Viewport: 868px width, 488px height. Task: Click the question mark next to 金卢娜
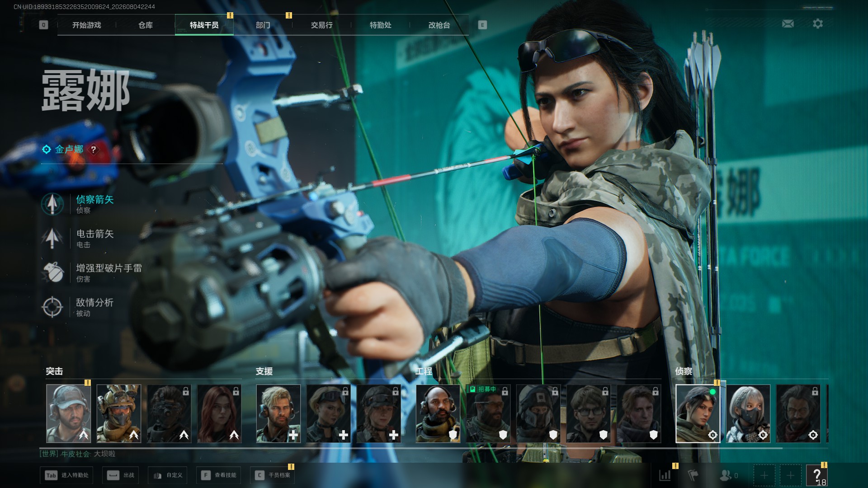click(x=94, y=150)
